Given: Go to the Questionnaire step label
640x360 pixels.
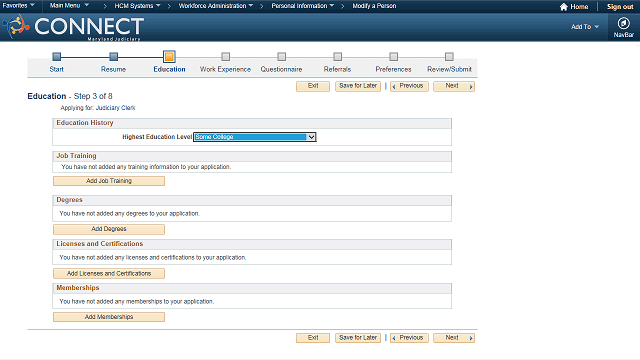Looking at the screenshot, I should coord(281,69).
